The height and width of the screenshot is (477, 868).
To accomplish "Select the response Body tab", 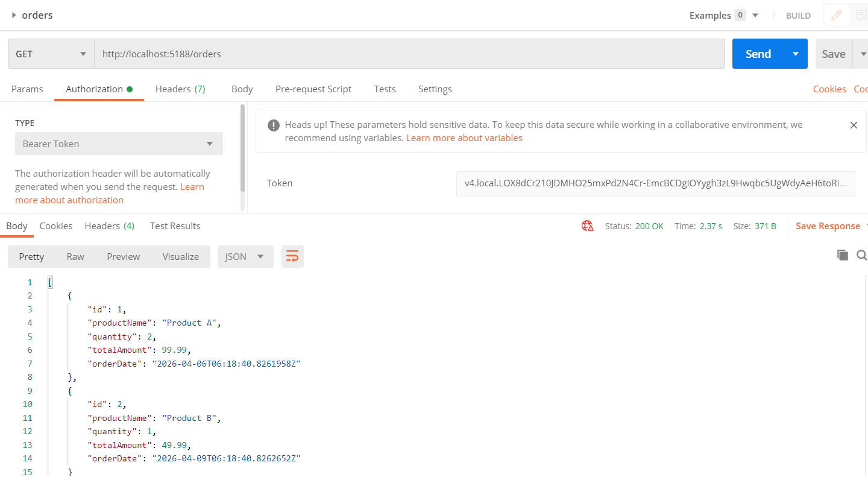I will coord(17,226).
